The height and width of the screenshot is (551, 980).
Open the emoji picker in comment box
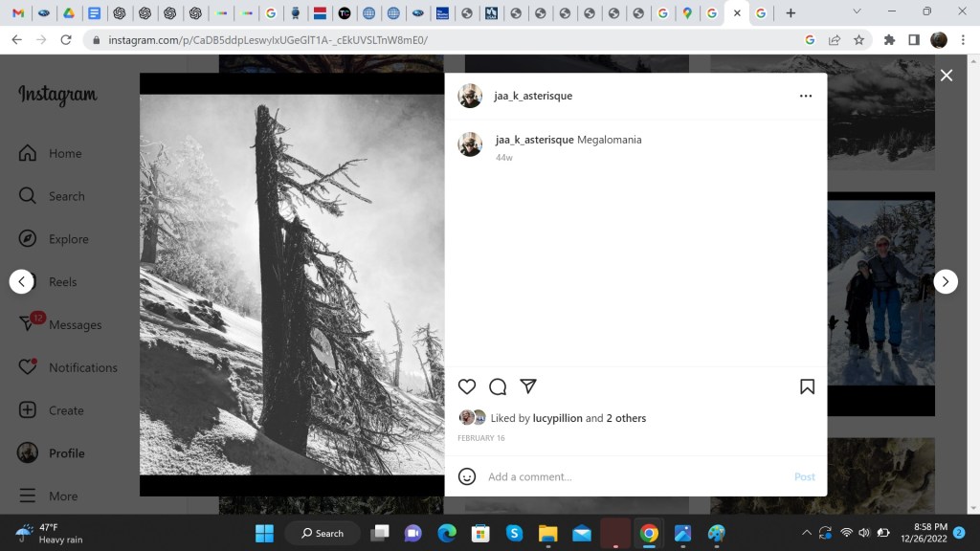click(x=467, y=476)
